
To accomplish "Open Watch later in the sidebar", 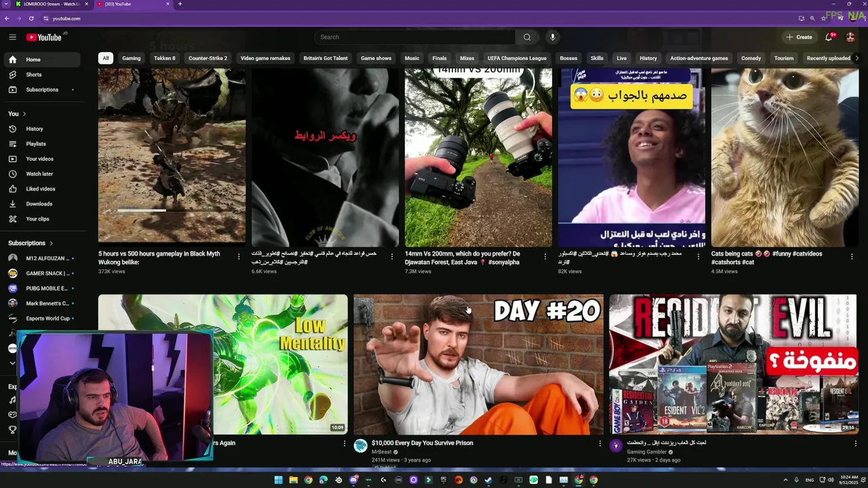I will [42, 174].
